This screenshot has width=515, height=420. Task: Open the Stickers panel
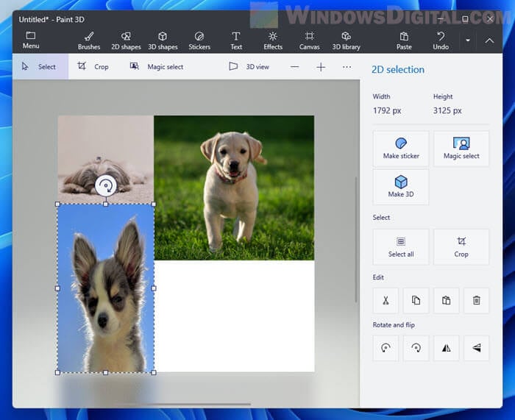[199, 40]
